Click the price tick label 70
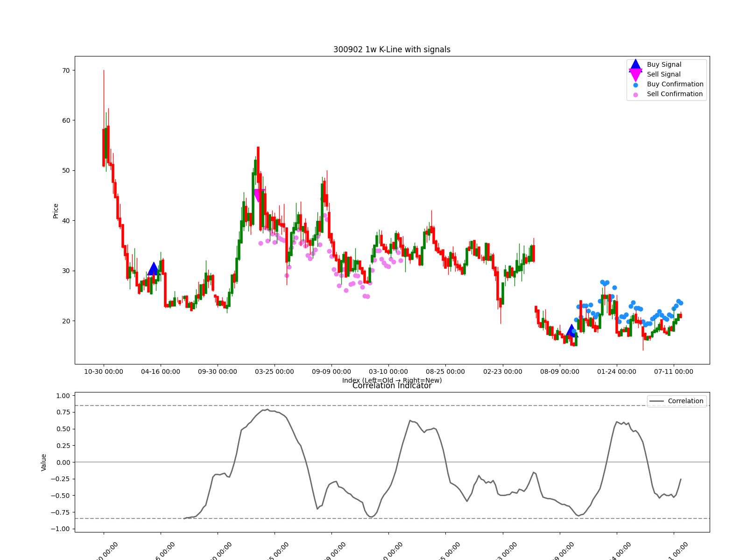747x560 pixels. point(66,70)
